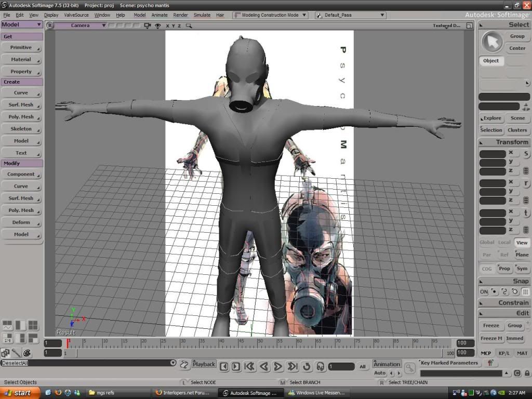Open the Modeling Construction Mode dropdown
Screen dimensions: 532x399
pyautogui.click(x=270, y=15)
